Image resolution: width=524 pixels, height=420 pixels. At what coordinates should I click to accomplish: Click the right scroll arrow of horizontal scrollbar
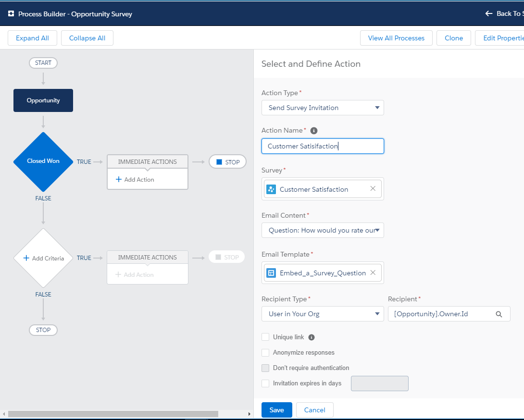tap(250, 414)
